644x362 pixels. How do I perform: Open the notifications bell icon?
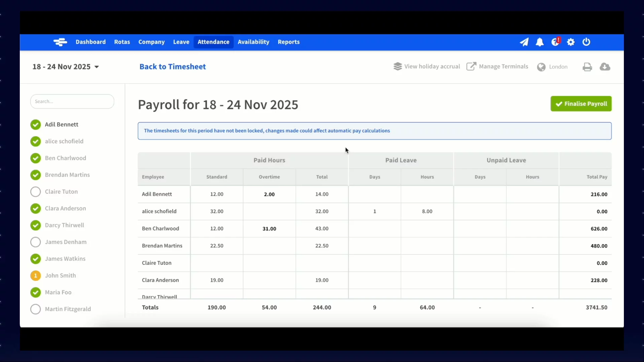click(x=539, y=42)
